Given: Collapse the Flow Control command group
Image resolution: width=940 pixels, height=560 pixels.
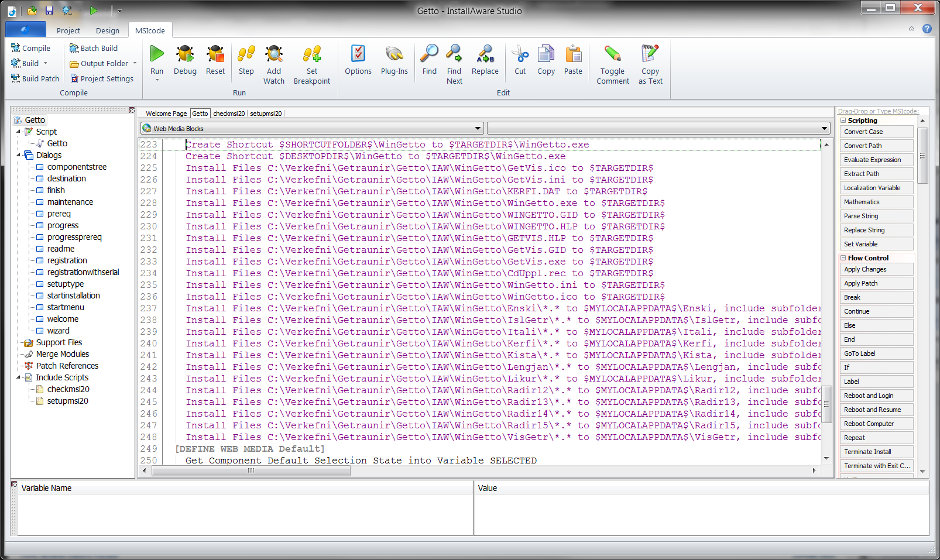Looking at the screenshot, I should pos(843,258).
